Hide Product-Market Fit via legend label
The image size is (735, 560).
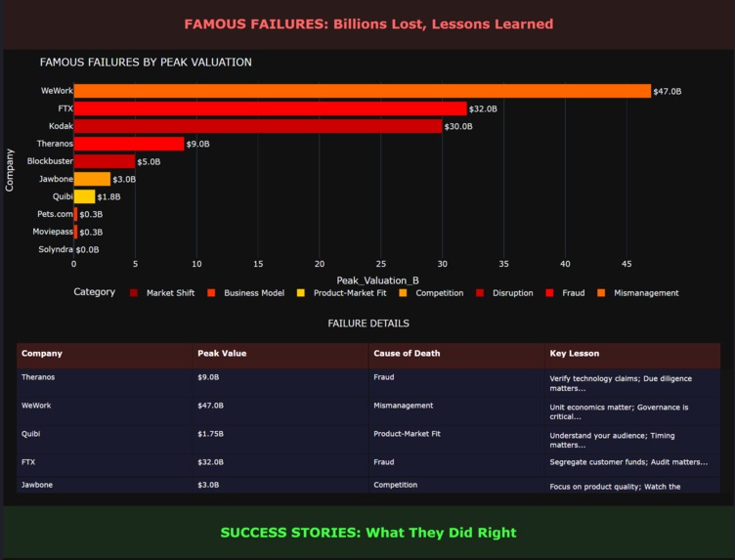click(x=350, y=293)
